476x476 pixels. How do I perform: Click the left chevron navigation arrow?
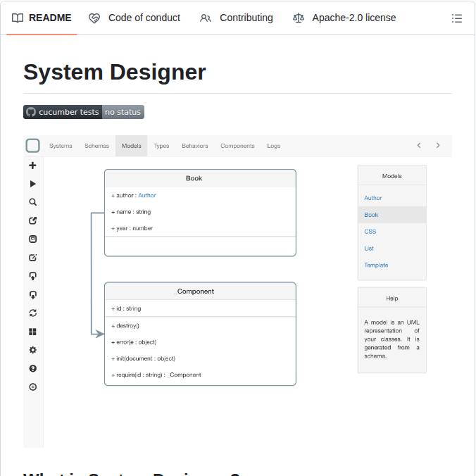(x=419, y=146)
